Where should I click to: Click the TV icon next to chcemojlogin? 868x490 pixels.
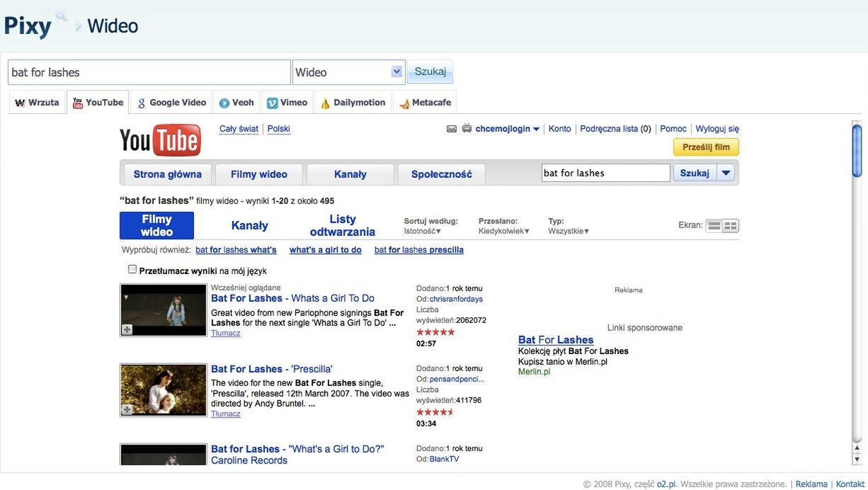[x=467, y=129]
